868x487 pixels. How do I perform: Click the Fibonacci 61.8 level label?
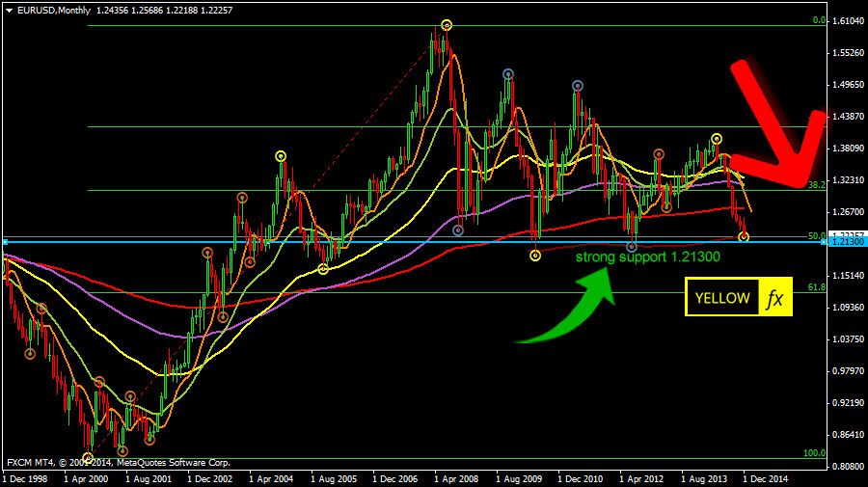[816, 287]
